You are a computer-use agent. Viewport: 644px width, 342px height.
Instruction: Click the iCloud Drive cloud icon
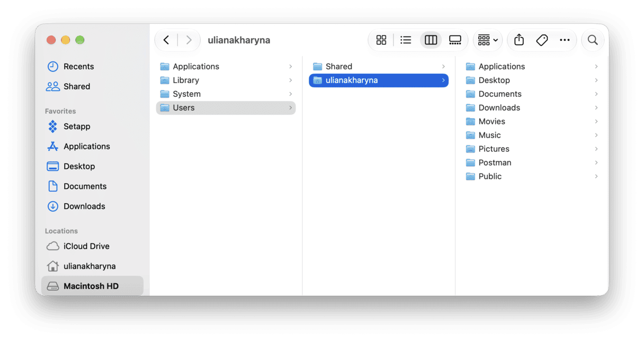click(x=53, y=246)
